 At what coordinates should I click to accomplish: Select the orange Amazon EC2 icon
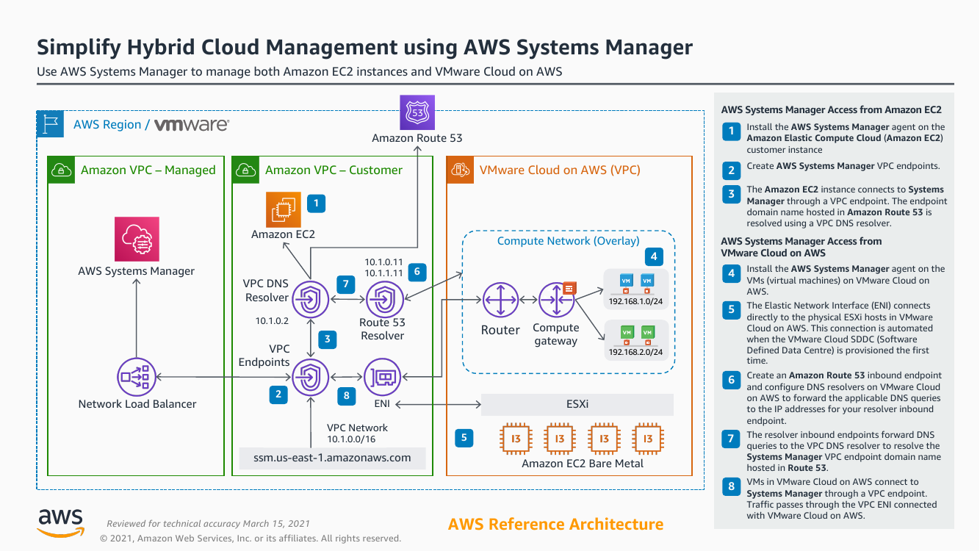point(284,209)
